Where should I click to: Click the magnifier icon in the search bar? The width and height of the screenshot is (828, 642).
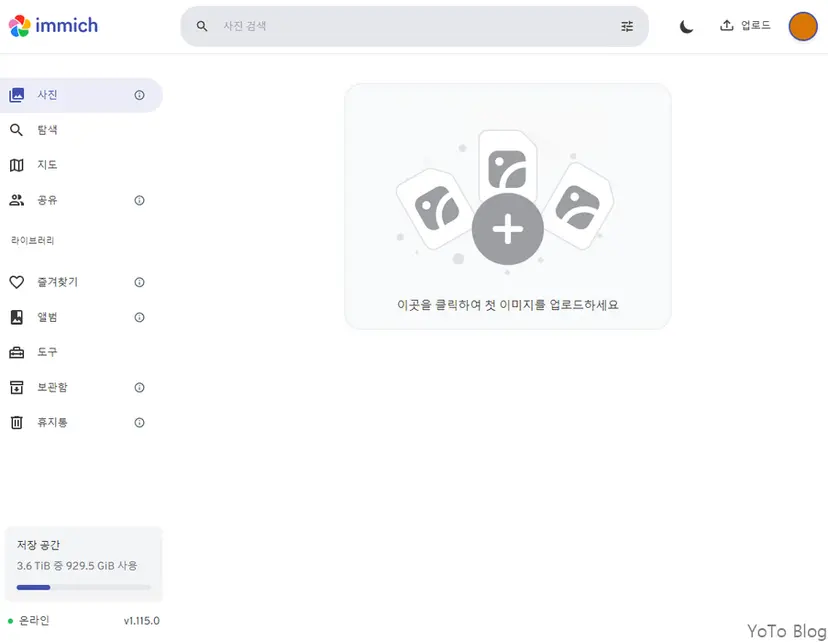point(202,26)
